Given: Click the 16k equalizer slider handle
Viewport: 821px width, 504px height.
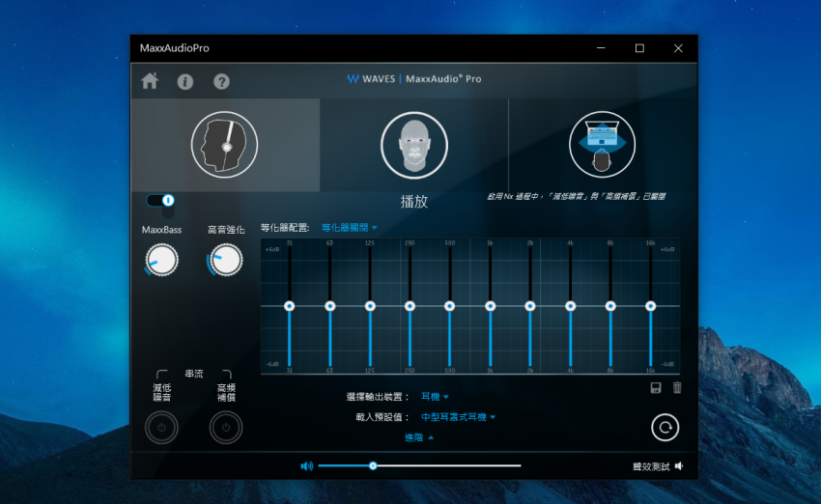Looking at the screenshot, I should (650, 306).
